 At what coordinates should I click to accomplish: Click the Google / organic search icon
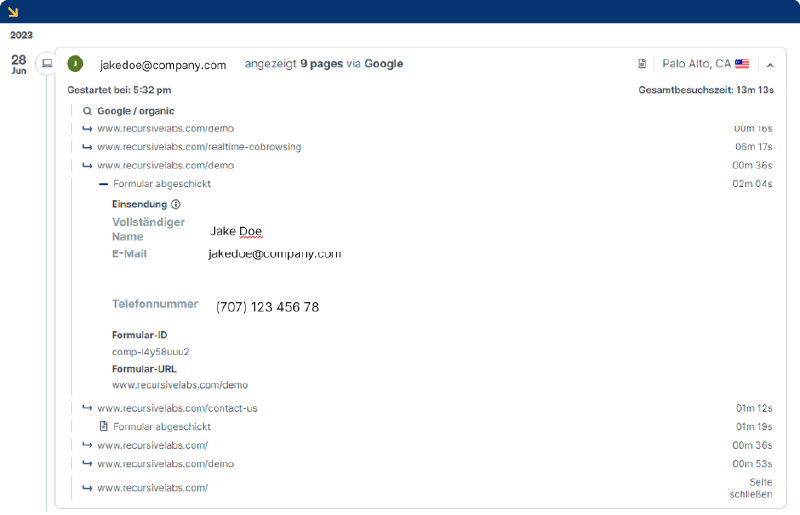[87, 111]
